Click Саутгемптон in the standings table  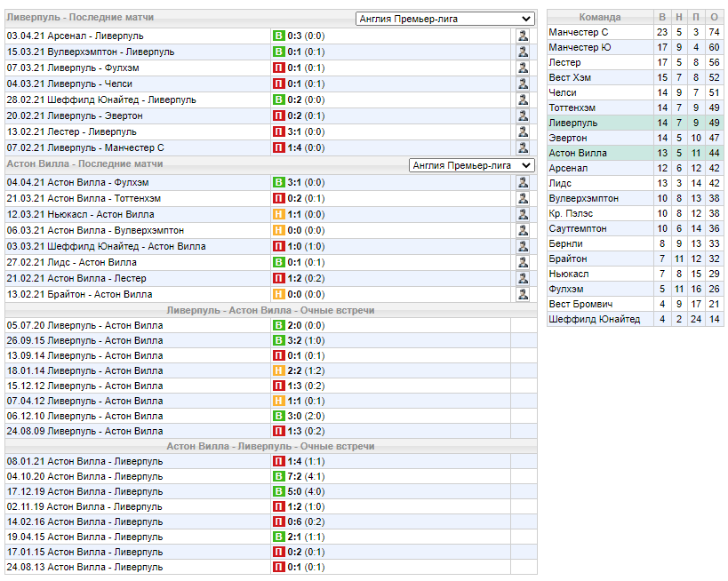coord(578,228)
